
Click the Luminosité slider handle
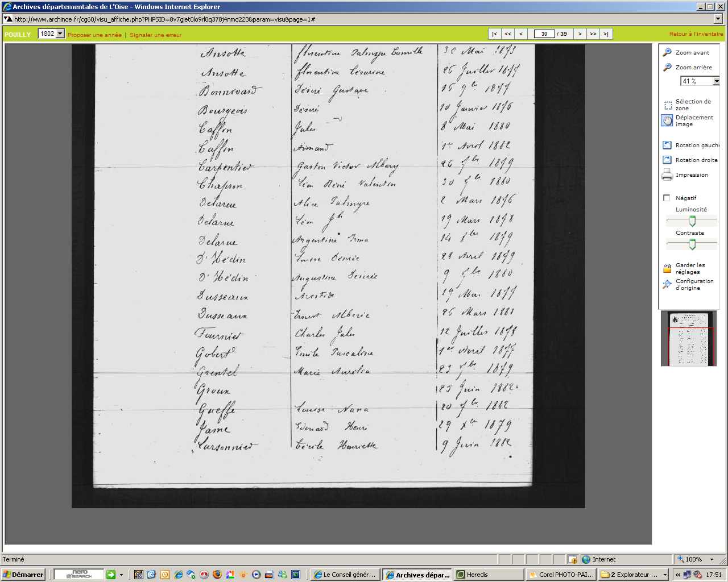pyautogui.click(x=692, y=221)
